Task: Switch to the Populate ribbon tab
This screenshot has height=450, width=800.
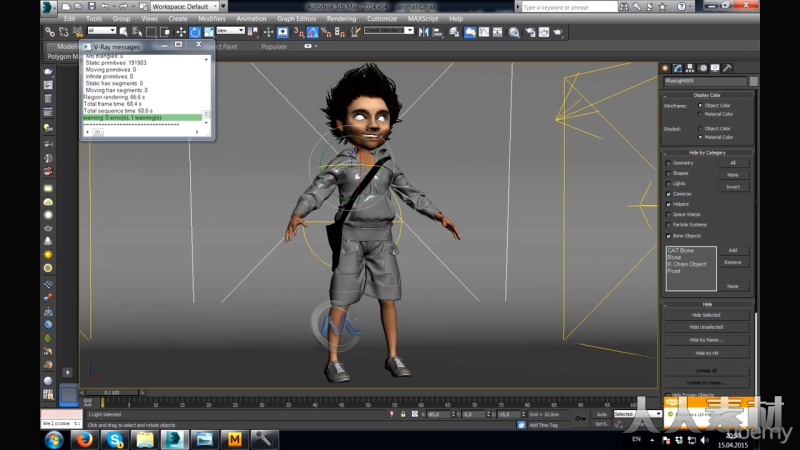Action: tap(274, 46)
